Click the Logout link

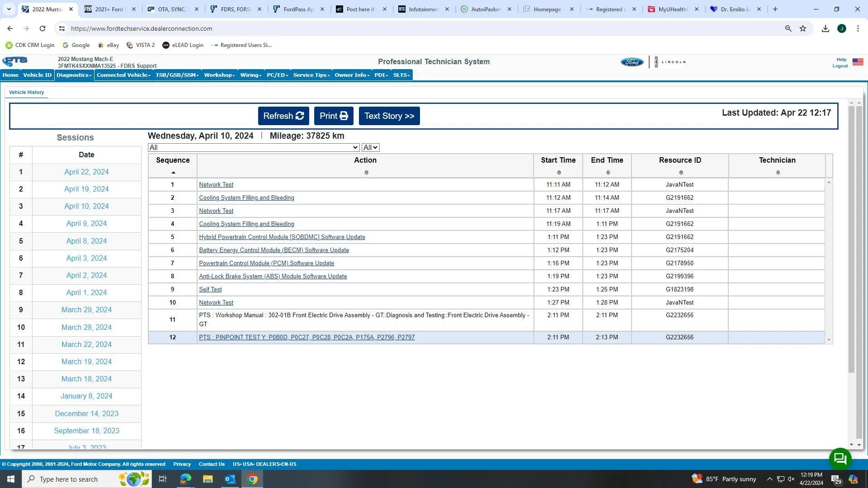(x=840, y=66)
